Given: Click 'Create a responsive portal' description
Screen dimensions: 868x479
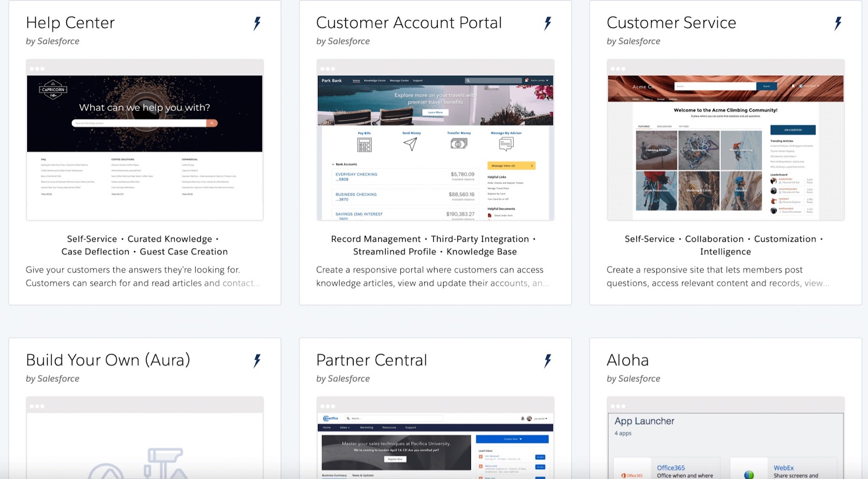Looking at the screenshot, I should tap(433, 276).
